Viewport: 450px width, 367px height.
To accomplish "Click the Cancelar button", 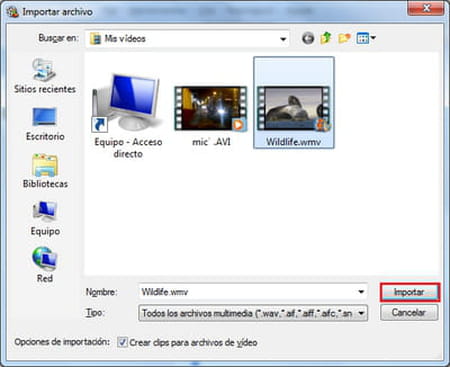I will click(x=409, y=313).
